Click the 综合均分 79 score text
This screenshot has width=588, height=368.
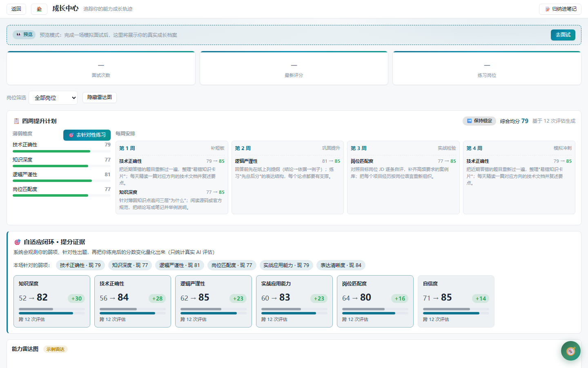[514, 121]
